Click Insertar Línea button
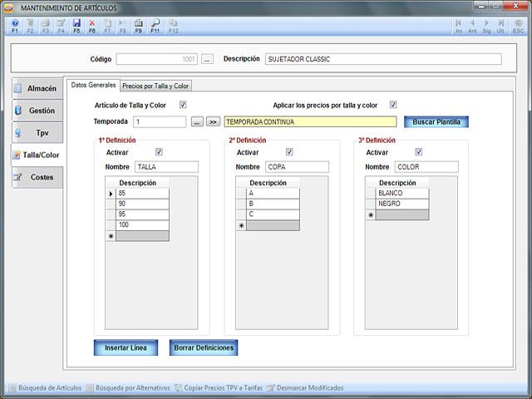This screenshot has height=399, width=532. 126,347
